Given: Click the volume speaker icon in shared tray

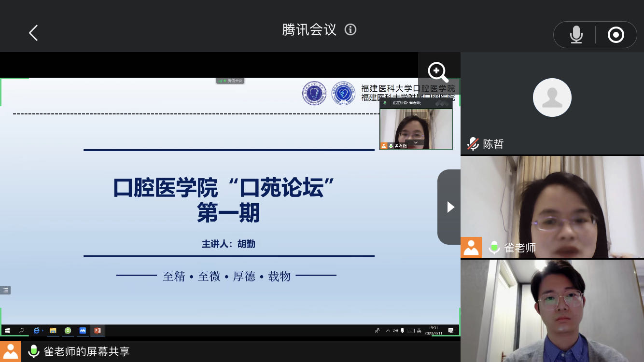Looking at the screenshot, I should click(395, 331).
